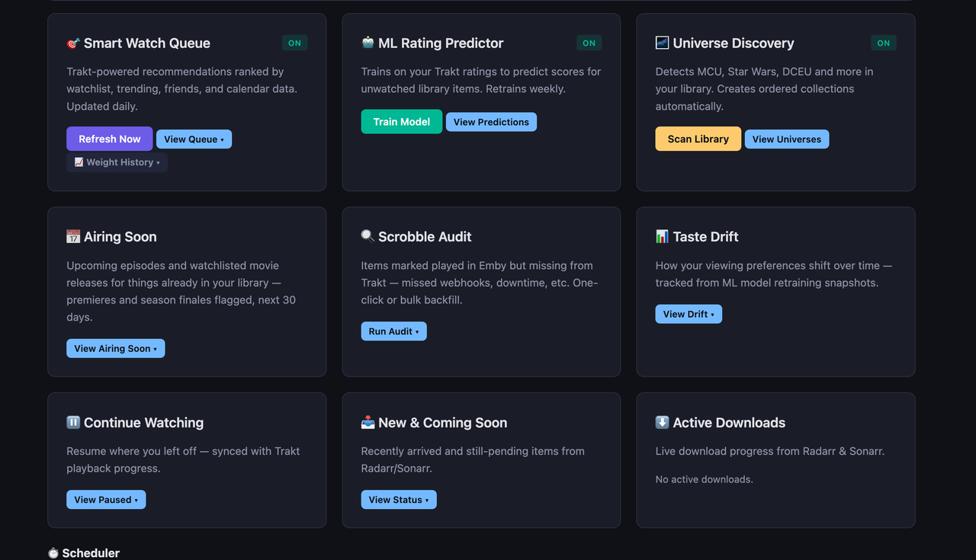Viewport: 976px width, 560px height.
Task: Click the robot icon beside ML Rating Predictor
Action: (x=368, y=43)
